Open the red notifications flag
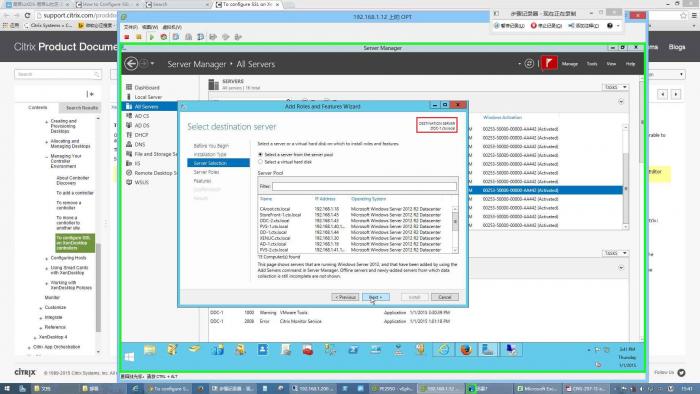700x394 pixels. [549, 63]
